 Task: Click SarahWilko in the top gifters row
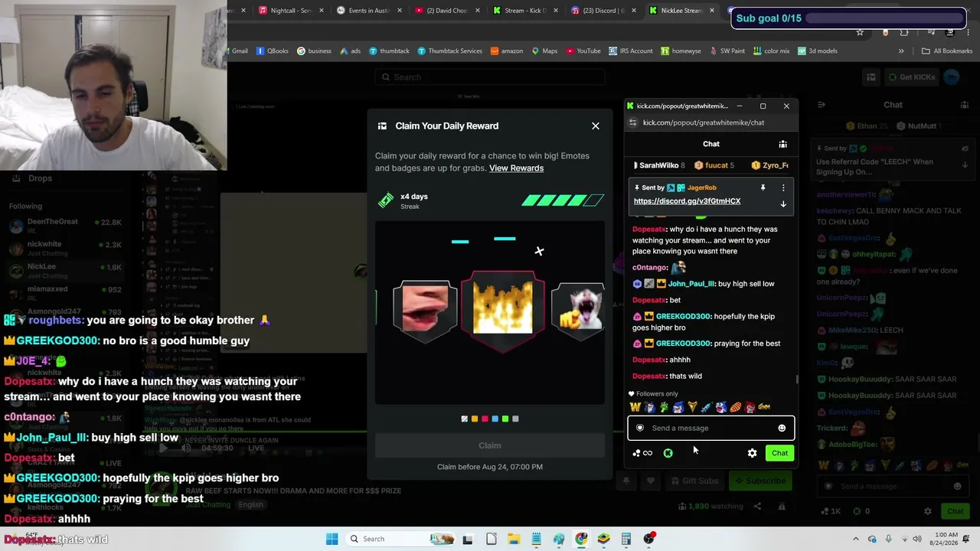659,165
